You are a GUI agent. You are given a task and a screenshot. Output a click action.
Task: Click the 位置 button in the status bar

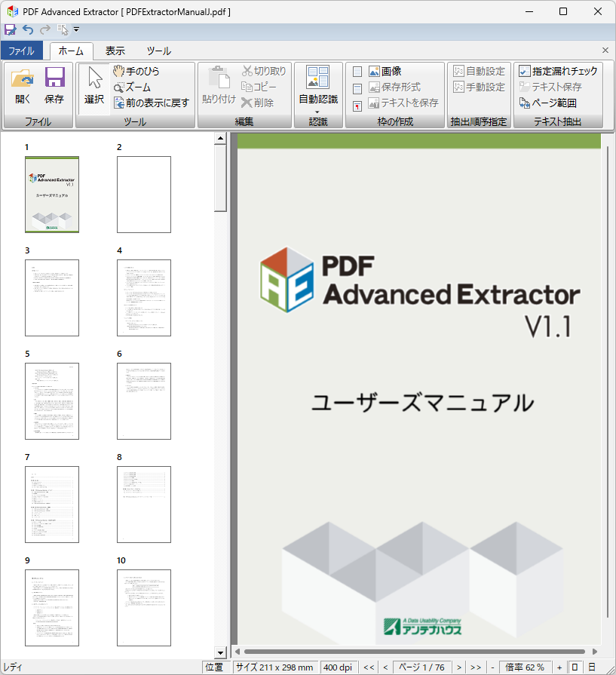(x=214, y=667)
